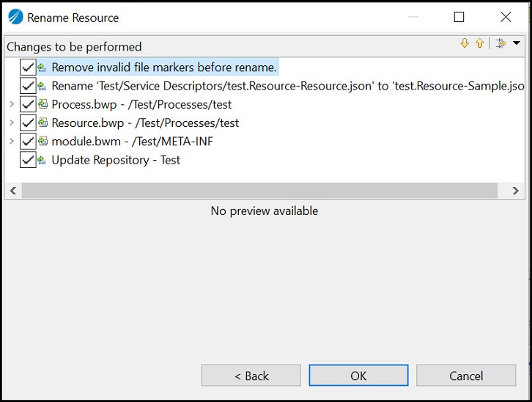Click the horizontal scrollbar right arrow
Image resolution: width=532 pixels, height=402 pixels.
[x=515, y=191]
